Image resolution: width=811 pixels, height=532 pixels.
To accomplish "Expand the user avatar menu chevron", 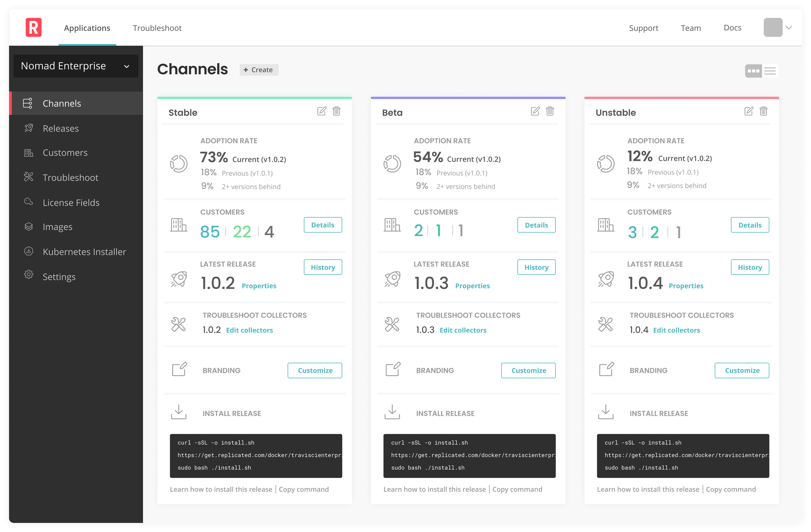I will (789, 28).
